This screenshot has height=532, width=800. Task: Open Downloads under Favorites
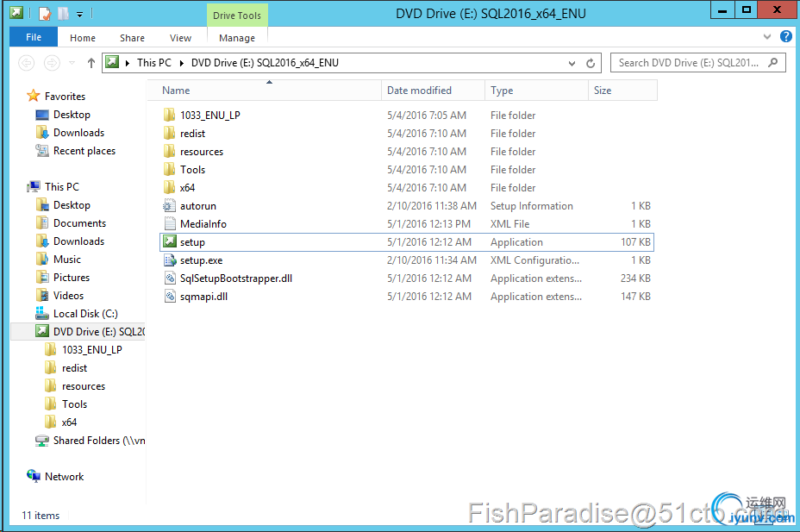pos(78,133)
